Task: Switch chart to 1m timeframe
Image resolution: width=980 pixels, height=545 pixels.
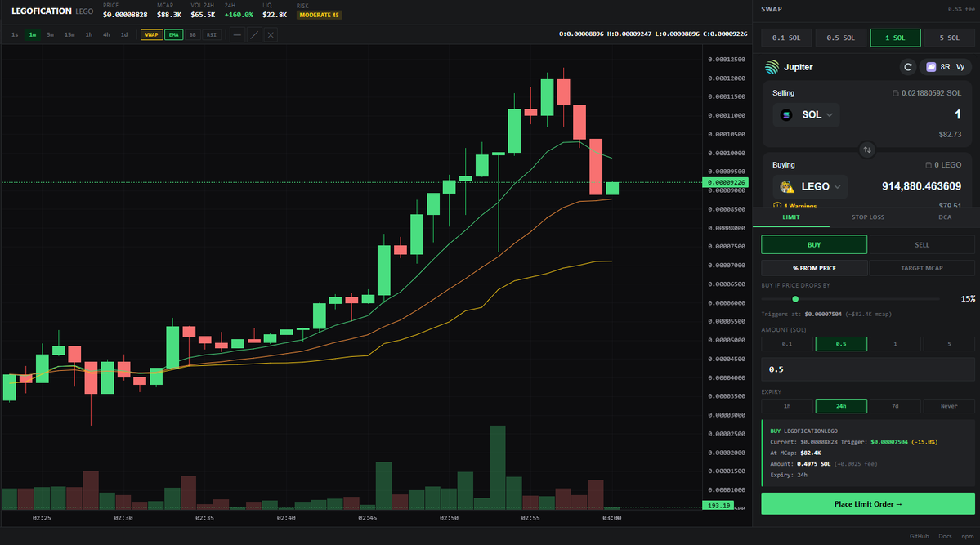Action: [33, 35]
